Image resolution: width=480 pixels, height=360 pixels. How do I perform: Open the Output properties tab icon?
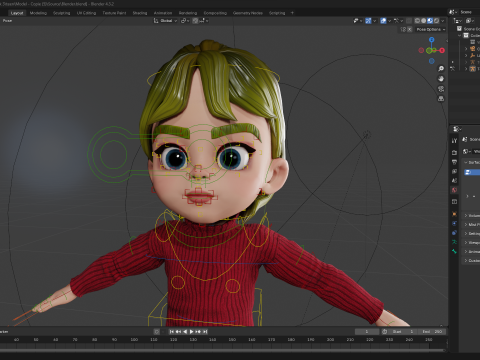(454, 162)
